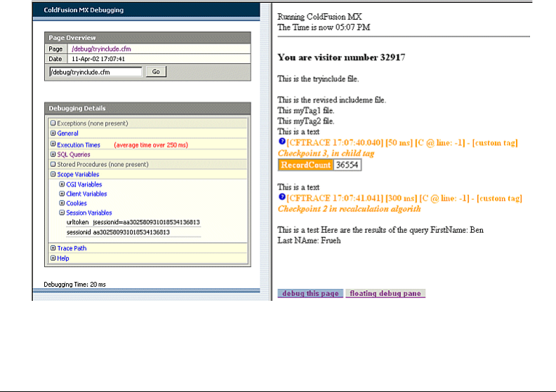Click the CFTRACE 17:07:41.041 info icon

pos(282,196)
